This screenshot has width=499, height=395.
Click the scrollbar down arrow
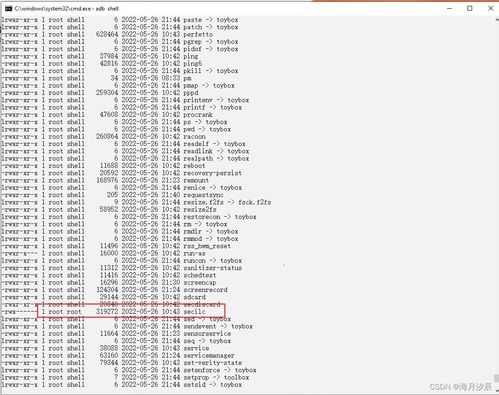(x=497, y=390)
